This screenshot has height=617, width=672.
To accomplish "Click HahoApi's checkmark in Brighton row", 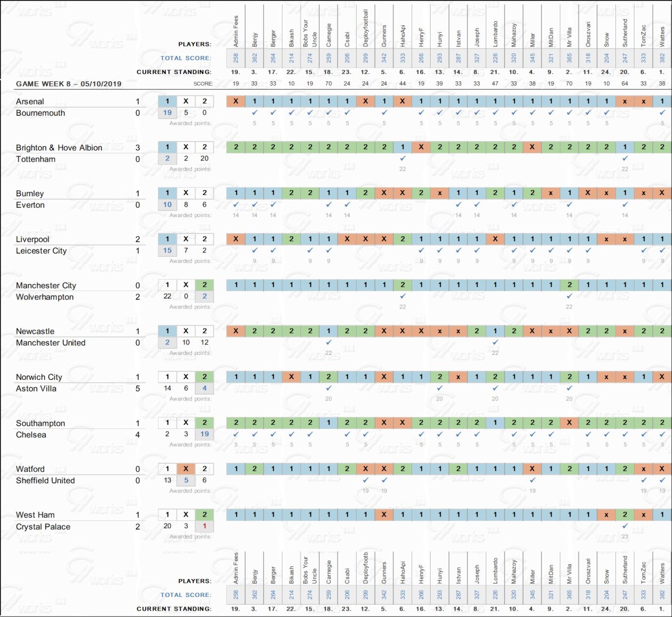I will point(403,158).
